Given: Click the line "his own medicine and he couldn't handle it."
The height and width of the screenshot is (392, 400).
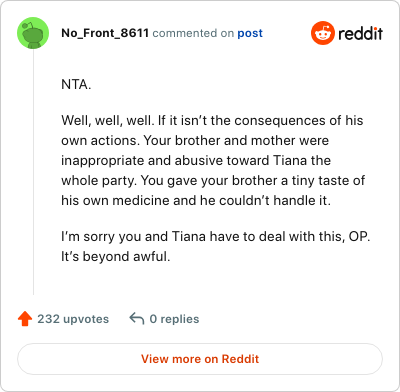Looking at the screenshot, I should 196,201.
